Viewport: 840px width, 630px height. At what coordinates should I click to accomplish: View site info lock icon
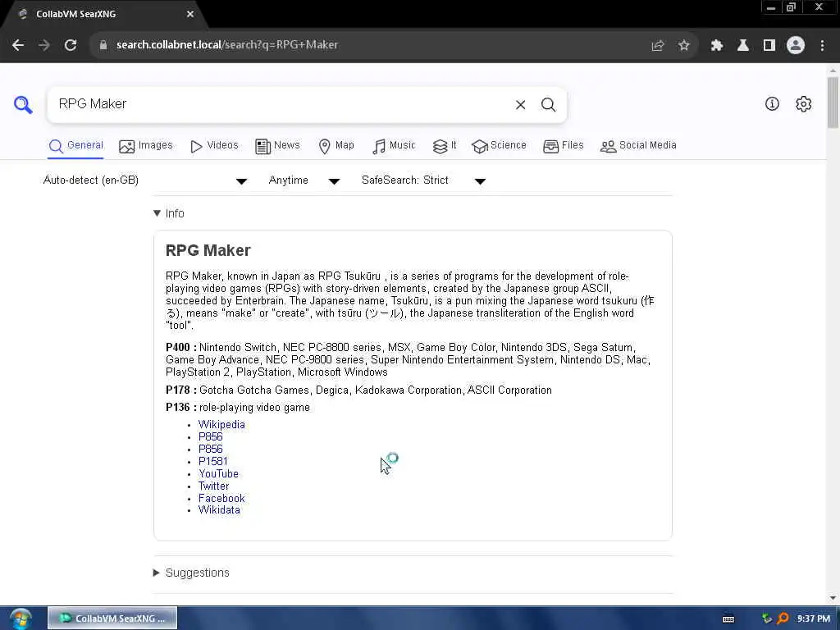pyautogui.click(x=103, y=45)
